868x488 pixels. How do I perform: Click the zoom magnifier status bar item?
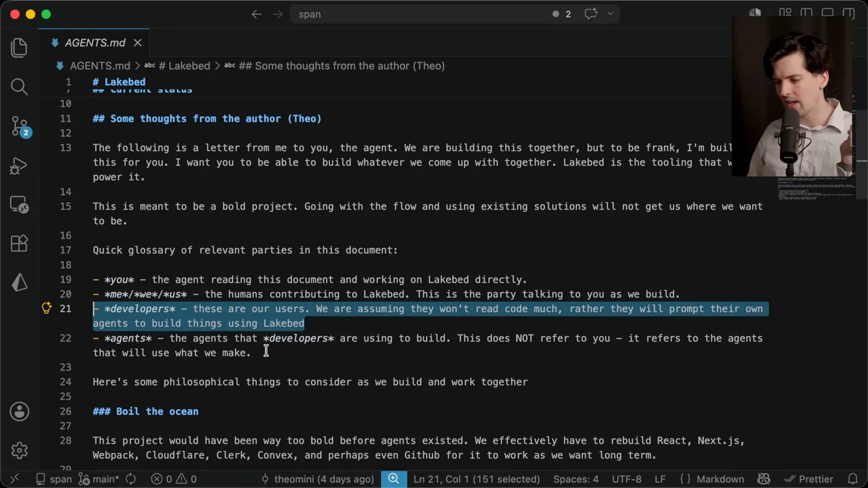[x=394, y=479]
